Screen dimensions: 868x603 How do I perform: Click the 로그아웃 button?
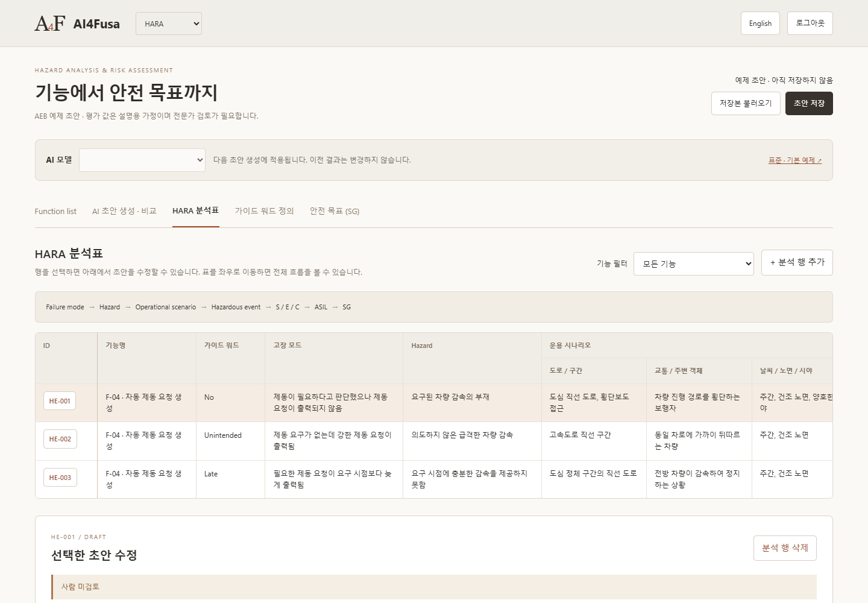click(810, 24)
